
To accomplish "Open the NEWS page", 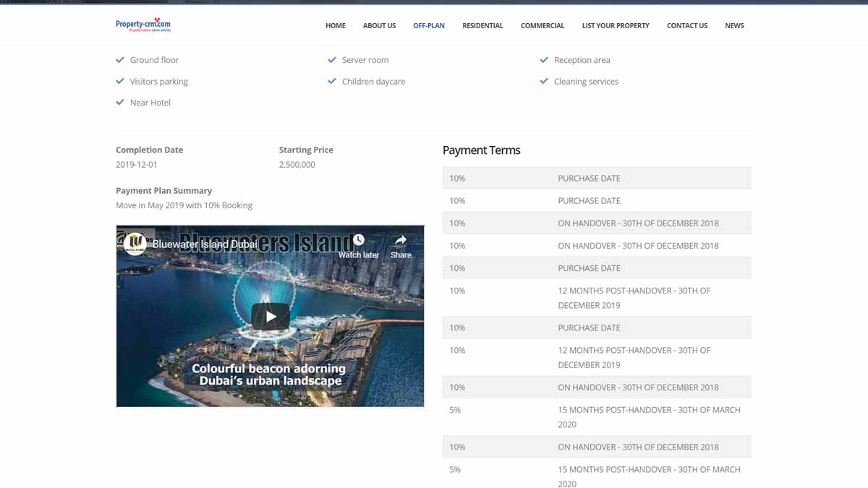I will pos(734,26).
